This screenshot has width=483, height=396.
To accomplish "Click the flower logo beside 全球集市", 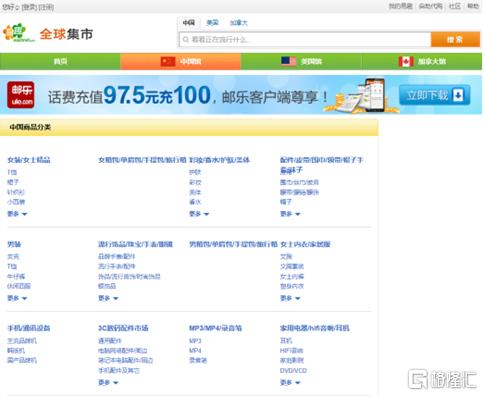I will (18, 33).
